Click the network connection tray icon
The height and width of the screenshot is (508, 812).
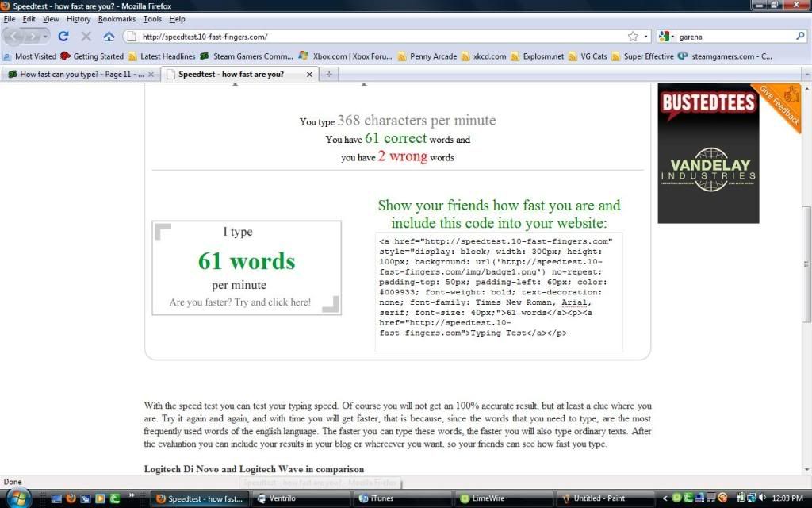[x=752, y=498]
